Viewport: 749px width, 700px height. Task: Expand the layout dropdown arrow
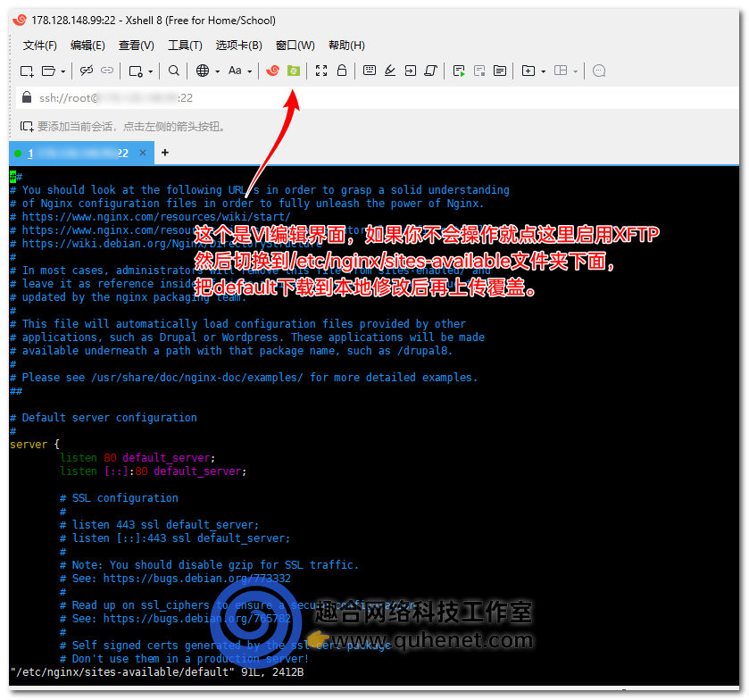[575, 71]
